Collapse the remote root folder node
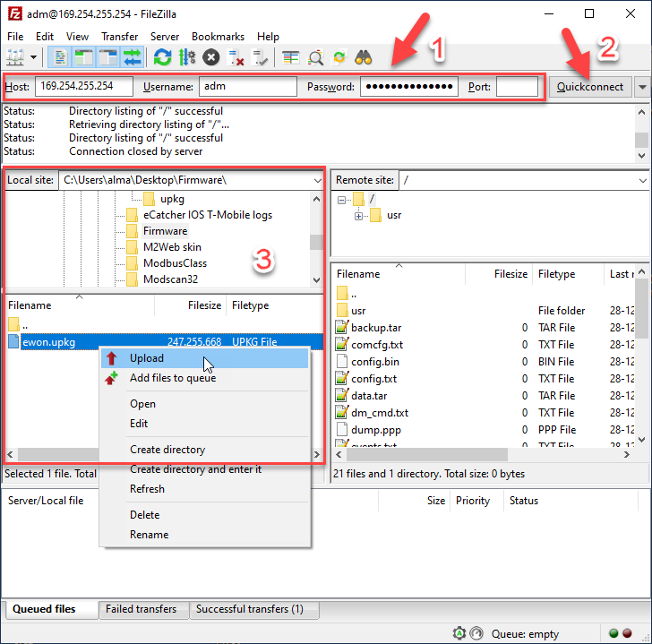Screen dimensions: 652x644 pos(341,201)
